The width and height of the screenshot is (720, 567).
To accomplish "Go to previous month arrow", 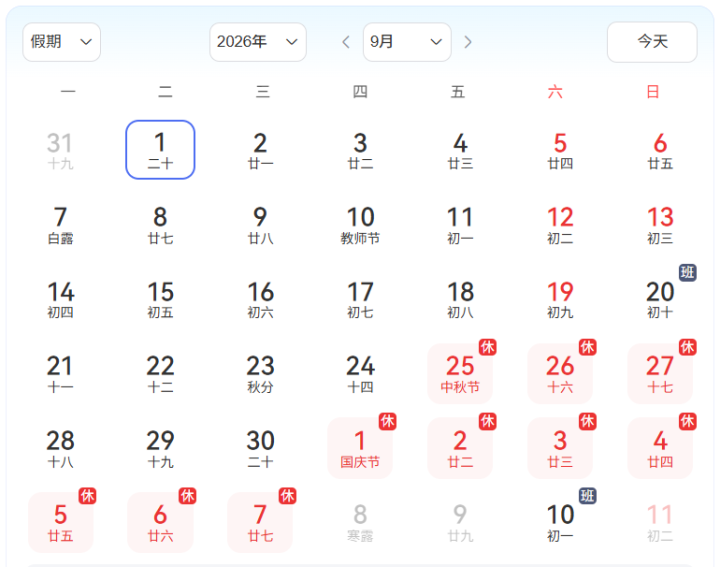I will tap(346, 42).
